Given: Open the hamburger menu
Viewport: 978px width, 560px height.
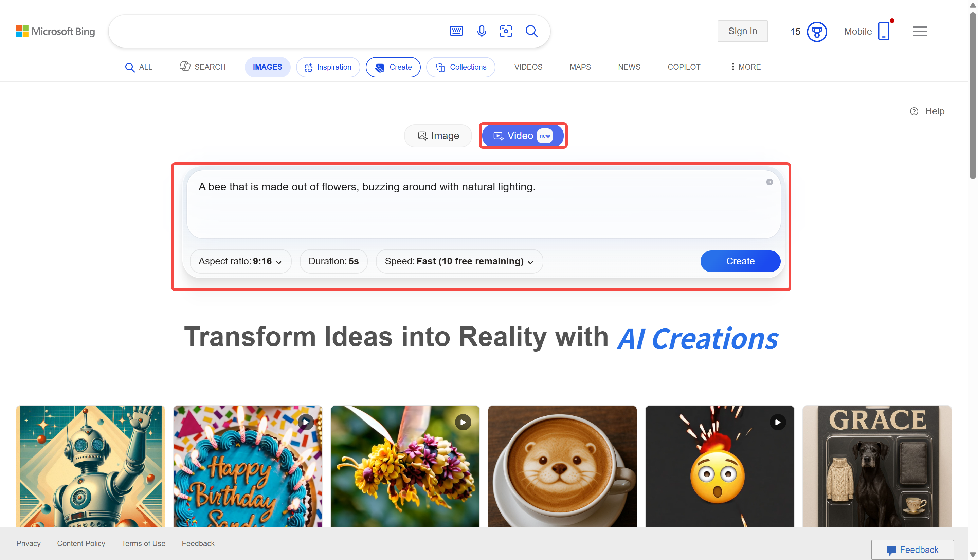Looking at the screenshot, I should tap(920, 31).
